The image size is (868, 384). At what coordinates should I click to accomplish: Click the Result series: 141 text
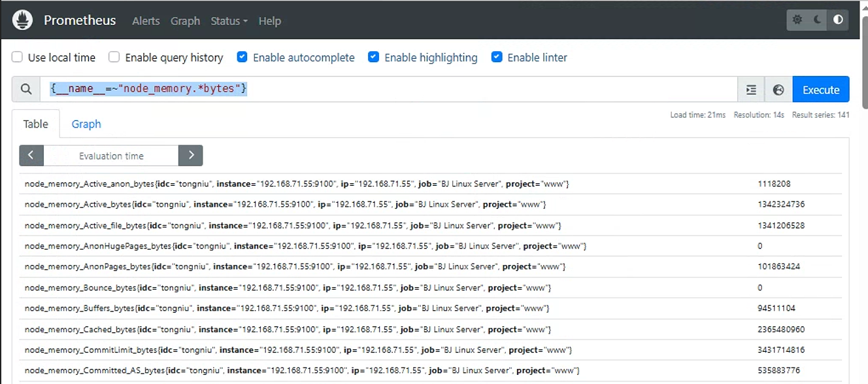821,115
